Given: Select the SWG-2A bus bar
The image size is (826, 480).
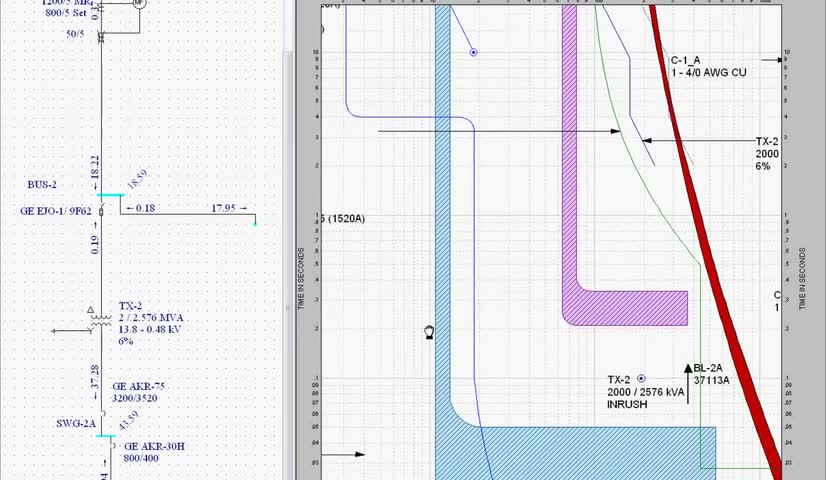Looking at the screenshot, I should click(x=106, y=436).
